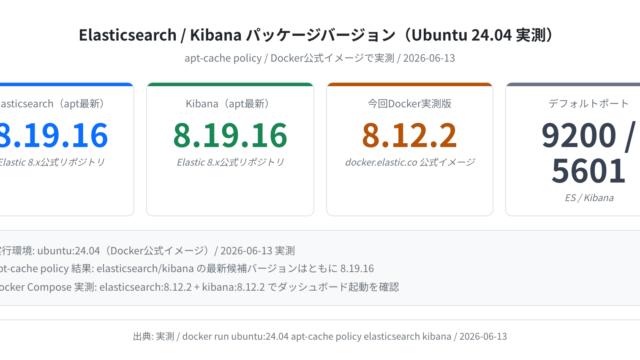Screen dimensions: 640x360
Task: Select the デフォルトポート card label
Action: click(589, 104)
